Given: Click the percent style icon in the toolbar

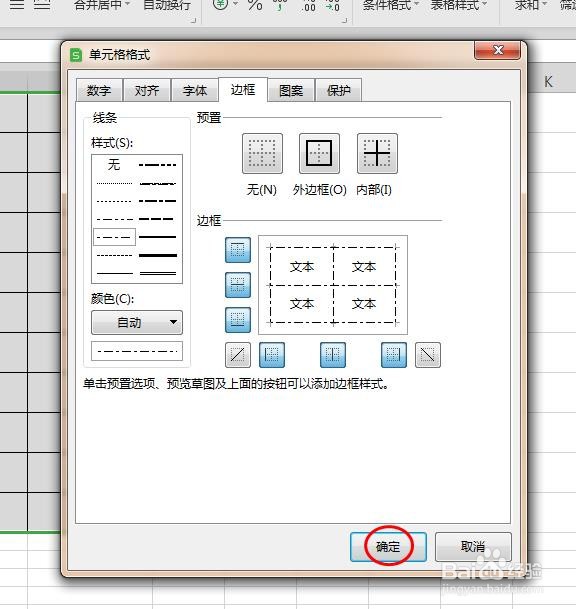Looking at the screenshot, I should click(x=255, y=5).
